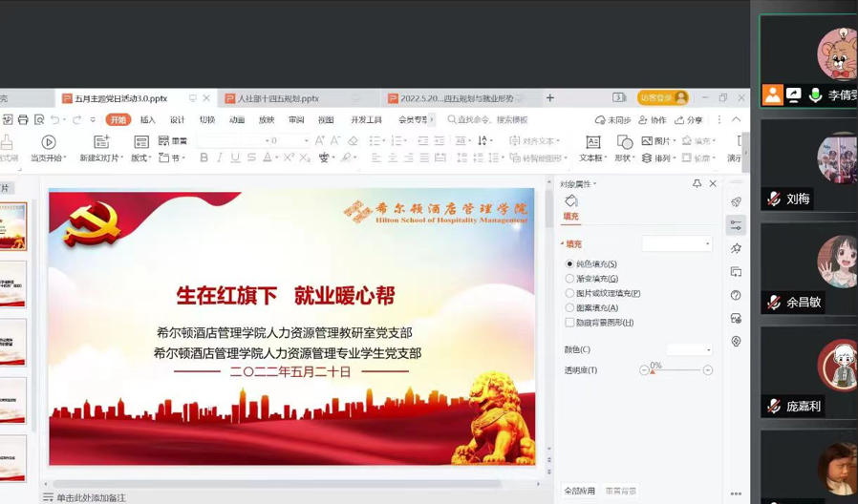Click the undo arrow icon
Viewport: 858px width, 504px height.
tap(54, 119)
